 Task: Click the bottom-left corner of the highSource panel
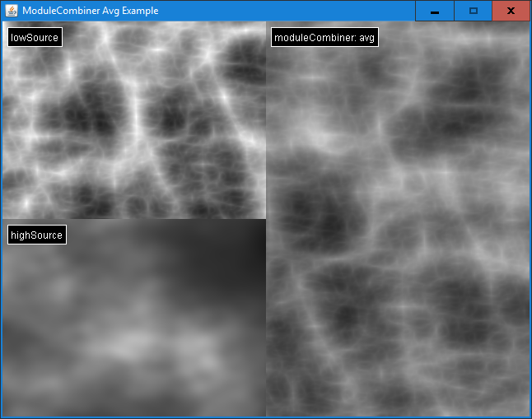coord(8,409)
